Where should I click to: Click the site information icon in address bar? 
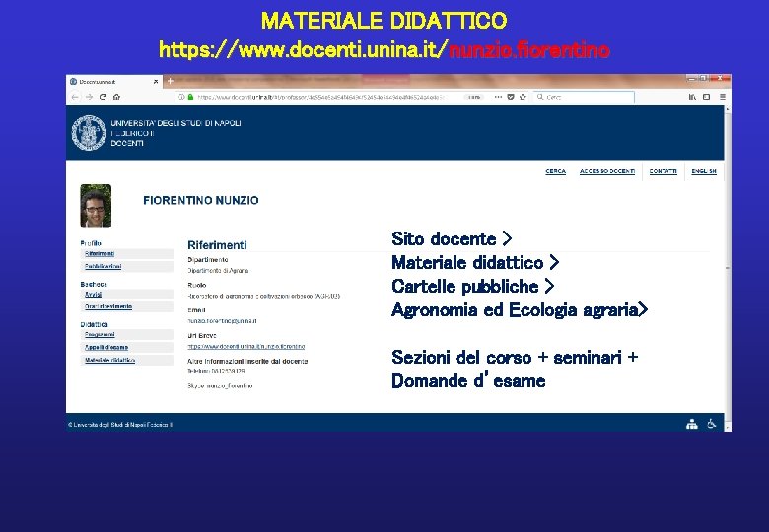coord(181,97)
